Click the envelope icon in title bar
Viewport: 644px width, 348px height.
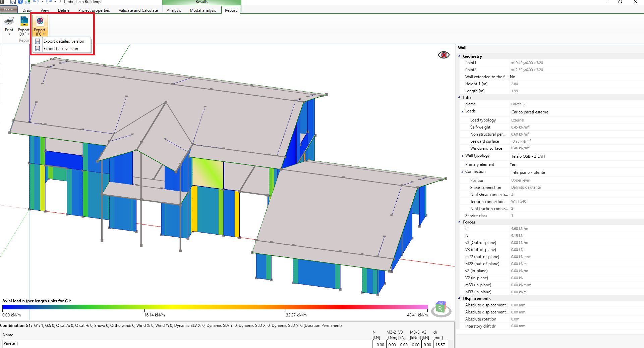27,2
